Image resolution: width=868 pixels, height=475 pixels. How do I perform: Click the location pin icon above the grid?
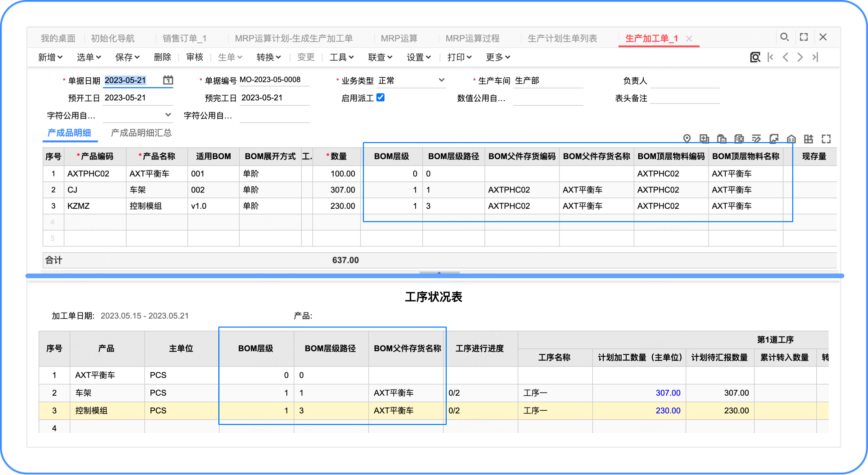[x=687, y=139]
